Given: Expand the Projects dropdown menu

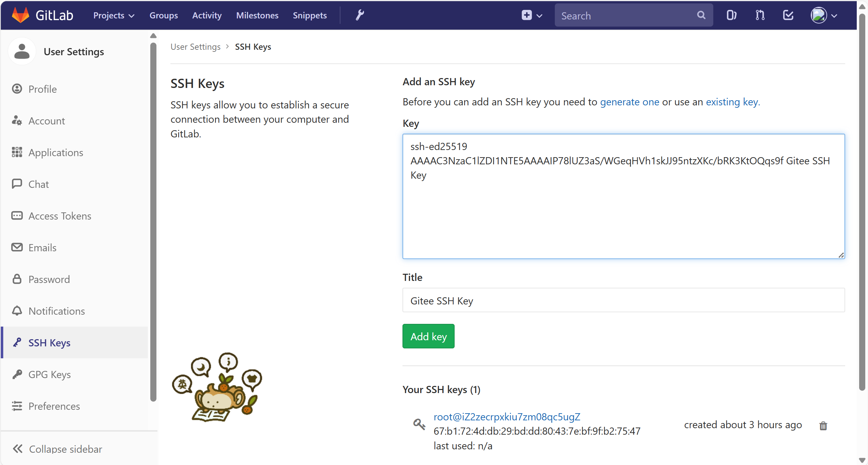Looking at the screenshot, I should click(x=114, y=15).
